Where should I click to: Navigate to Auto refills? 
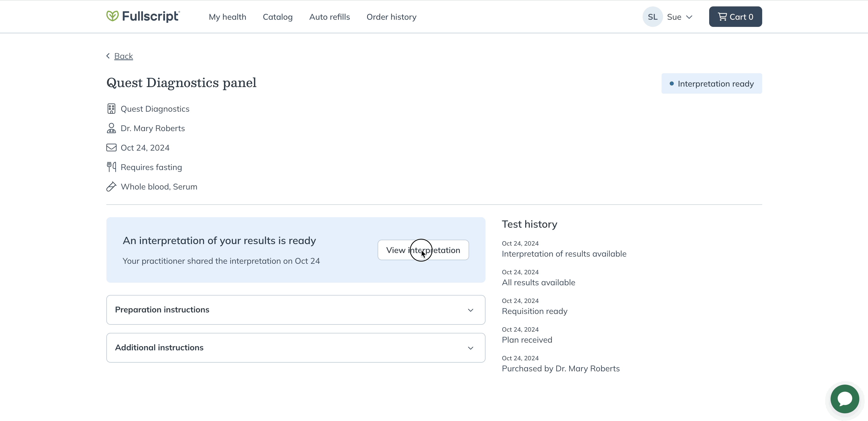point(329,17)
